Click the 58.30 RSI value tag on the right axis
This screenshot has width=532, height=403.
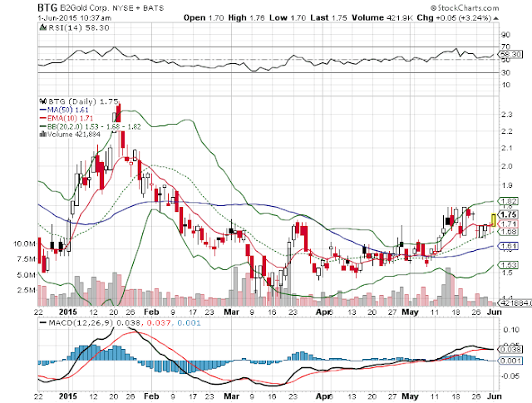pyautogui.click(x=510, y=54)
